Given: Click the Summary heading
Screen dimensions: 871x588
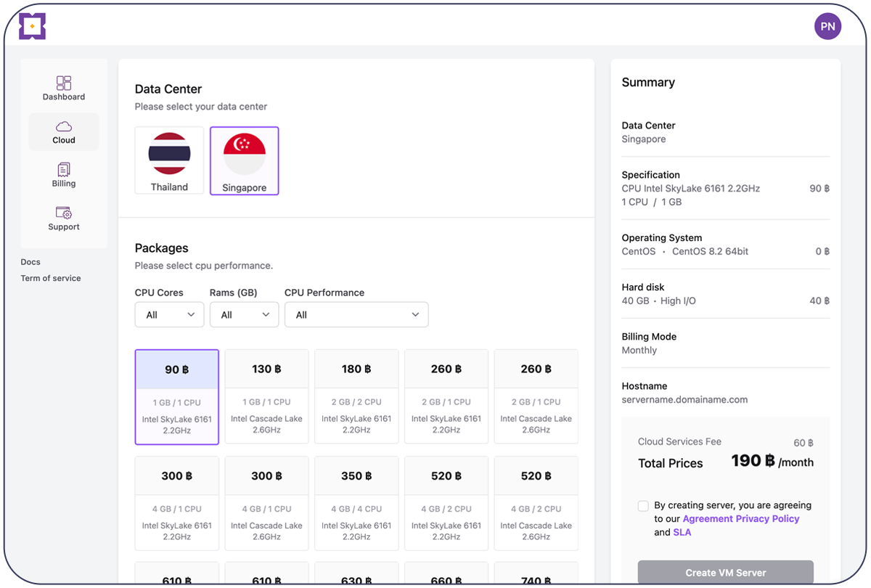Looking at the screenshot, I should [x=648, y=82].
